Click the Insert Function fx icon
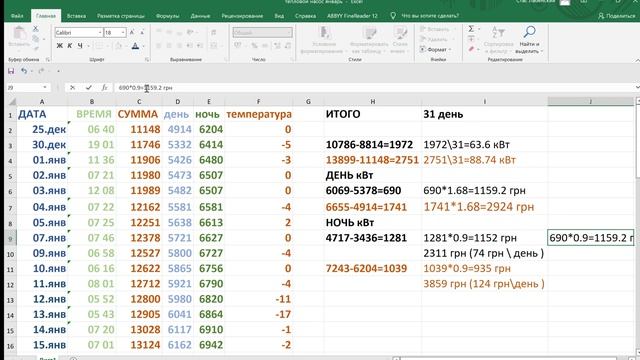This screenshot has height=360, width=640. coord(104,87)
